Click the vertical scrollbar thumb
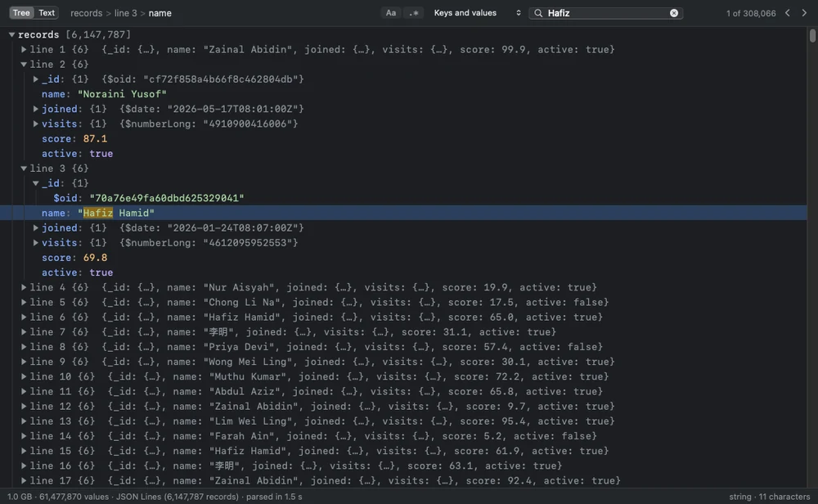The width and height of the screenshot is (818, 504). pyautogui.click(x=812, y=36)
